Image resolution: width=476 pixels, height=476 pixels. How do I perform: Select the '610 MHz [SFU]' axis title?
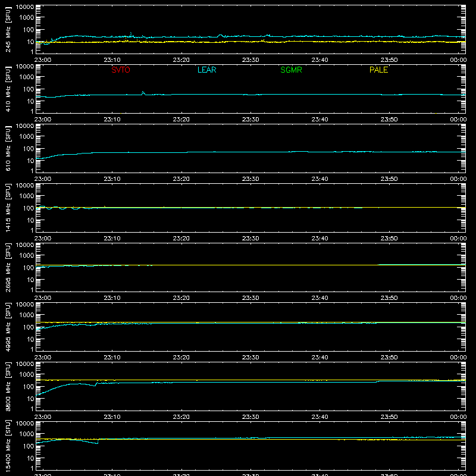(x=8, y=149)
